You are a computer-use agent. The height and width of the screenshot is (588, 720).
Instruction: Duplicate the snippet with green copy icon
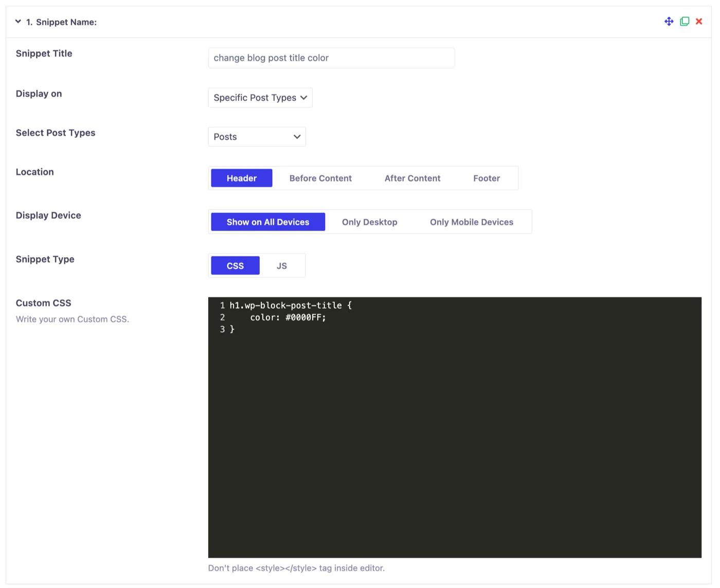pyautogui.click(x=685, y=22)
